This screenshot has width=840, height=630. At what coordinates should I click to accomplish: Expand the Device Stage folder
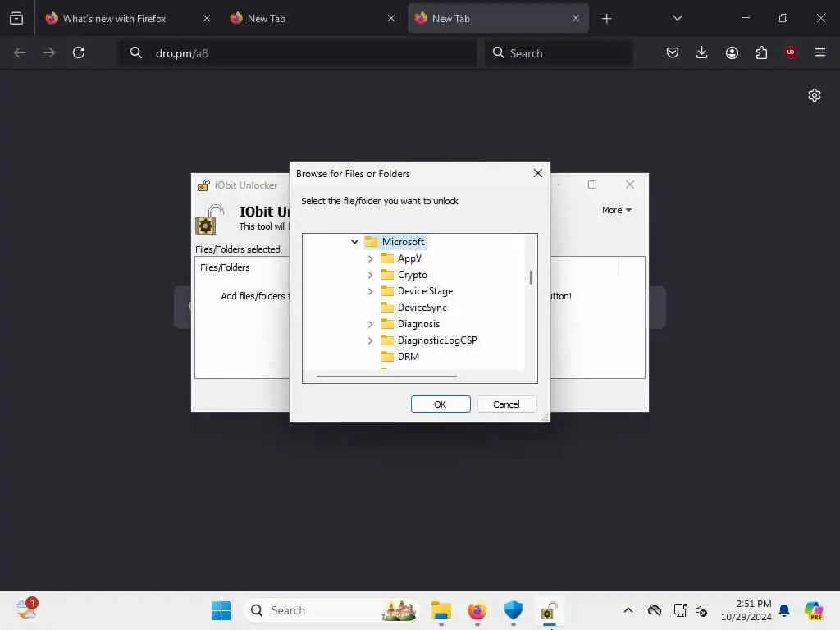370,291
